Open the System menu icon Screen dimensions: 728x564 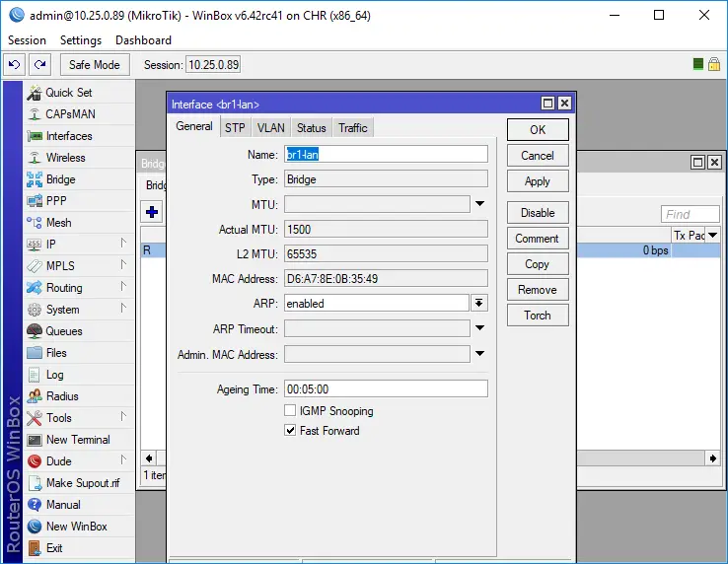(35, 310)
